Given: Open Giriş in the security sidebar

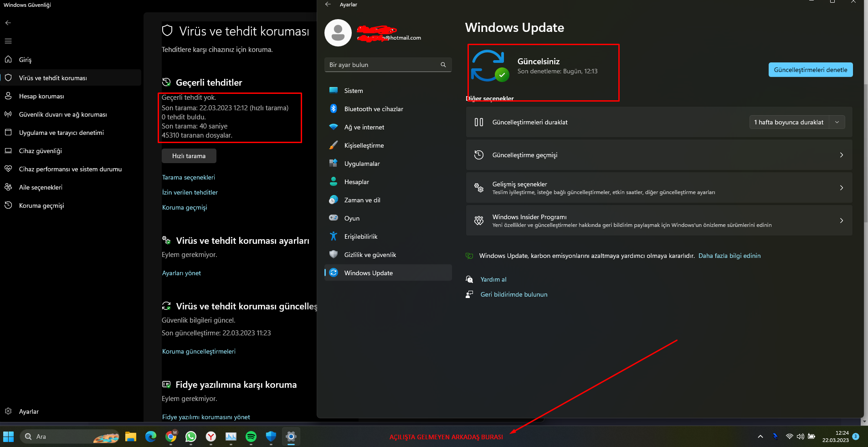Looking at the screenshot, I should click(71, 60).
